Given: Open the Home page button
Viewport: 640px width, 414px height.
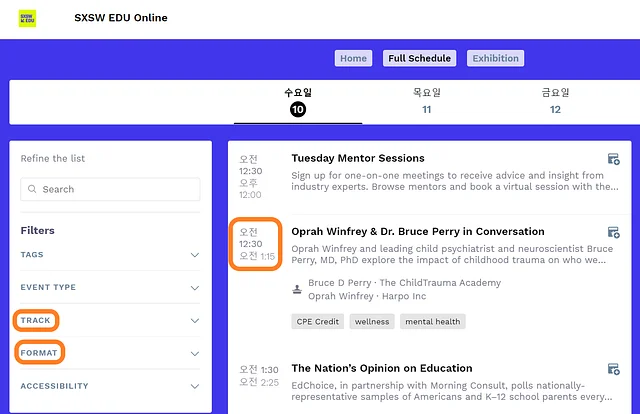Looking at the screenshot, I should (353, 58).
